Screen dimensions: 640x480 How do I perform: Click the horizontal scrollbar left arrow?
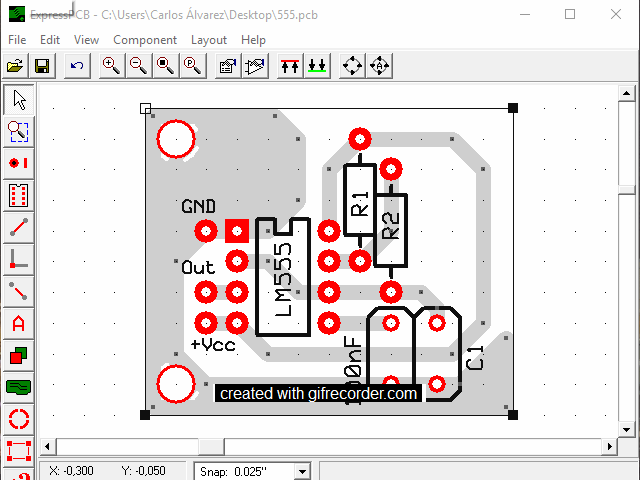[47, 447]
